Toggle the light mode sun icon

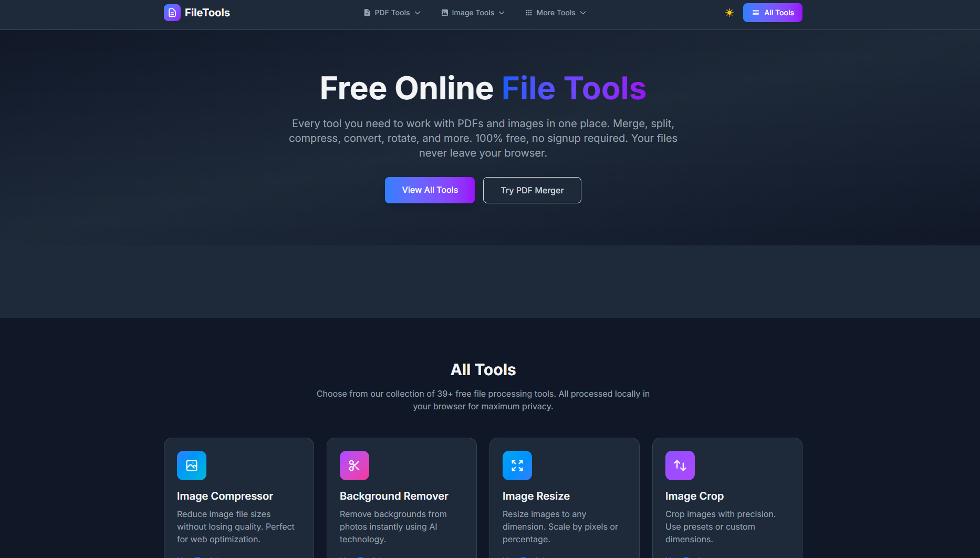coord(729,12)
